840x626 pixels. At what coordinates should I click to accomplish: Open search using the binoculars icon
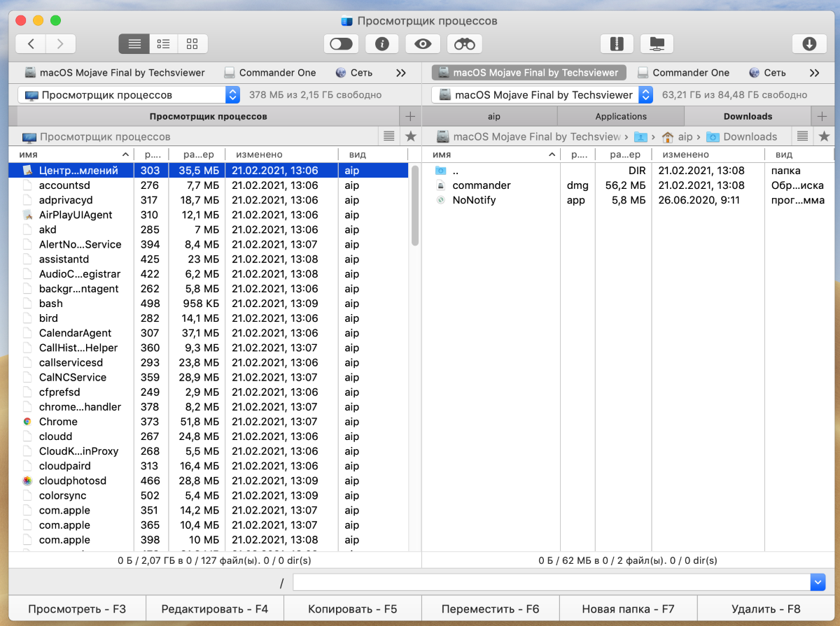coord(464,44)
